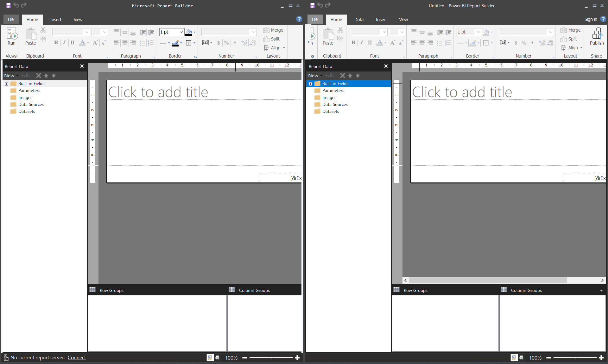This screenshot has width=608, height=364.
Task: Expand Built-in Fields in Report Data
Action: pos(6,83)
